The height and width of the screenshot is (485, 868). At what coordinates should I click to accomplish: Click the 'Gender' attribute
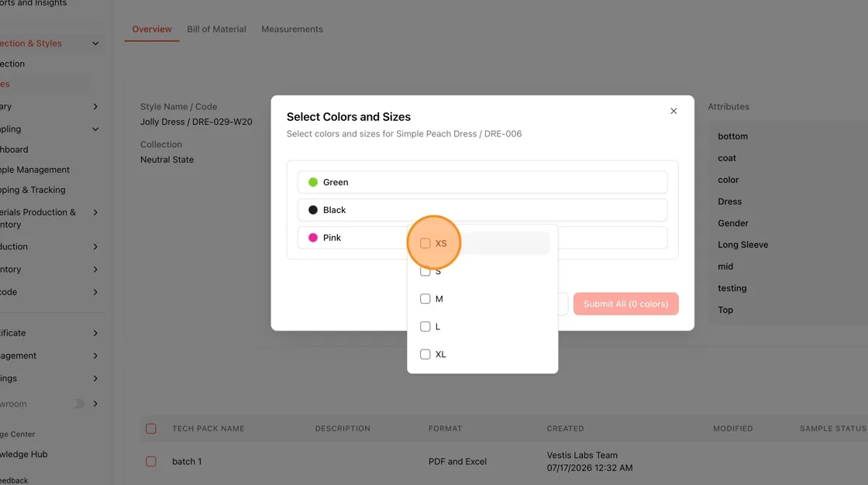pyautogui.click(x=733, y=223)
